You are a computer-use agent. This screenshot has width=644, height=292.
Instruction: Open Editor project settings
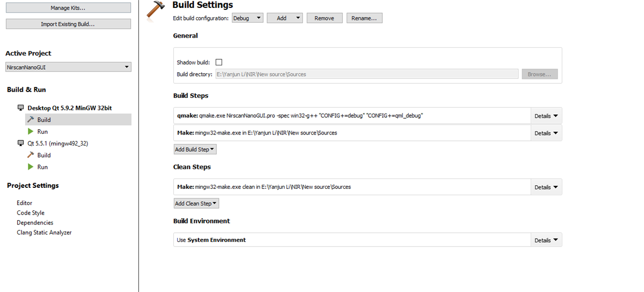pos(25,203)
